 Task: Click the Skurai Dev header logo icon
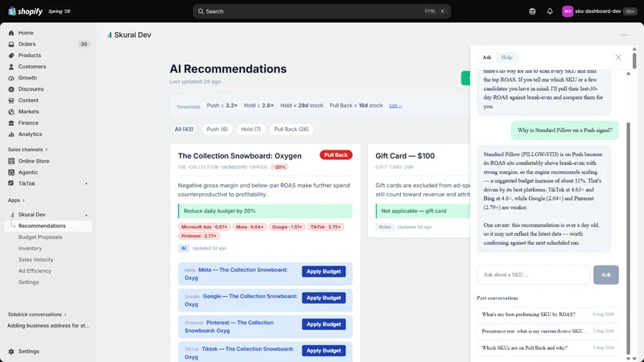[x=109, y=35]
